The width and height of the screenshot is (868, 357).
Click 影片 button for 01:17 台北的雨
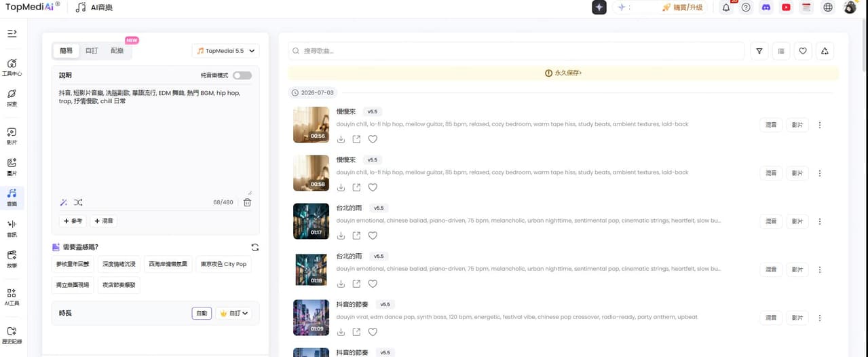(x=797, y=221)
